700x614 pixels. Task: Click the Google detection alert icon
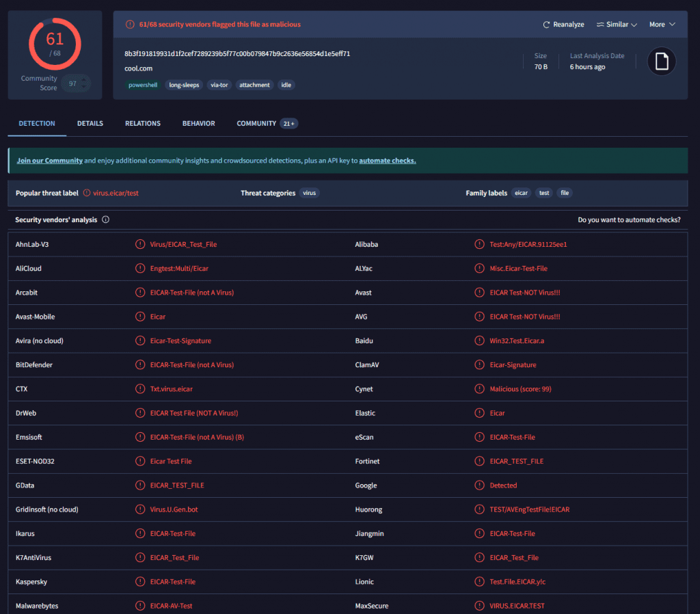[x=479, y=485]
